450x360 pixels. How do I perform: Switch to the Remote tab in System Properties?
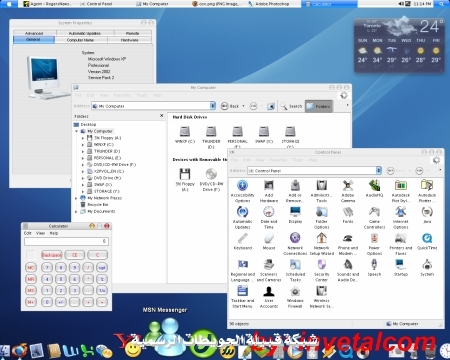coord(133,33)
